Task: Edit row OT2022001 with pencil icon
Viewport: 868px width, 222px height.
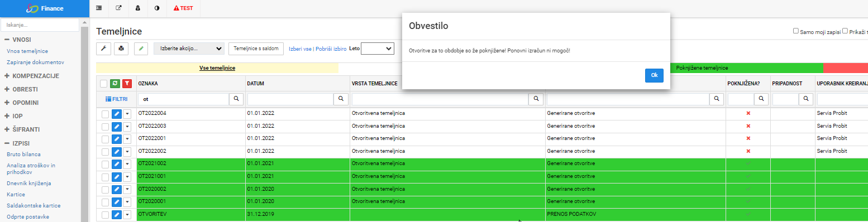Action: [x=117, y=139]
